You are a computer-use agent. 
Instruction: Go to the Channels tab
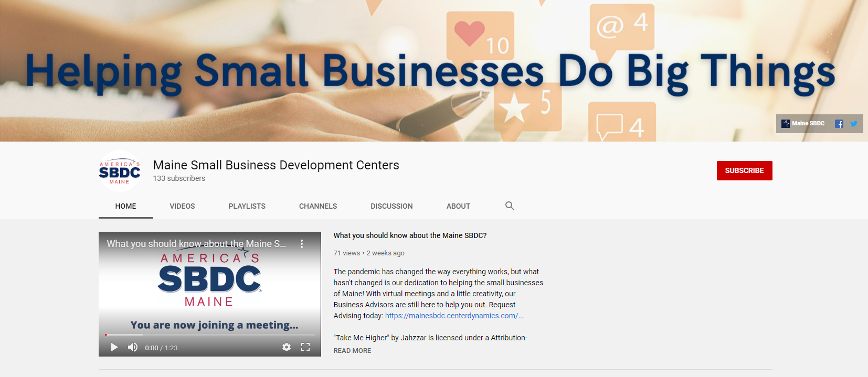(318, 206)
